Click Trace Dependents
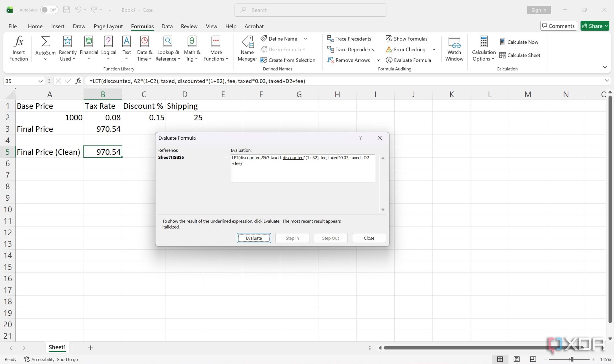 (350, 49)
